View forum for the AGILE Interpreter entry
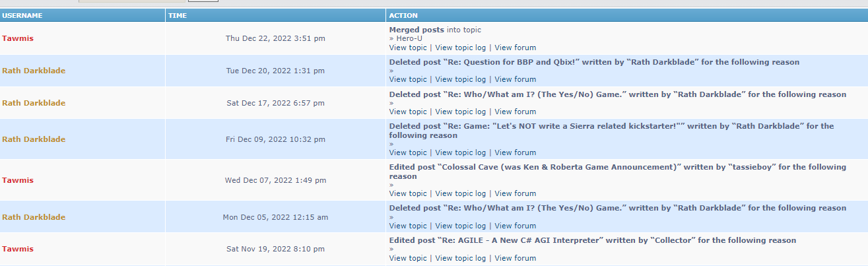The width and height of the screenshot is (868, 266). [515, 258]
